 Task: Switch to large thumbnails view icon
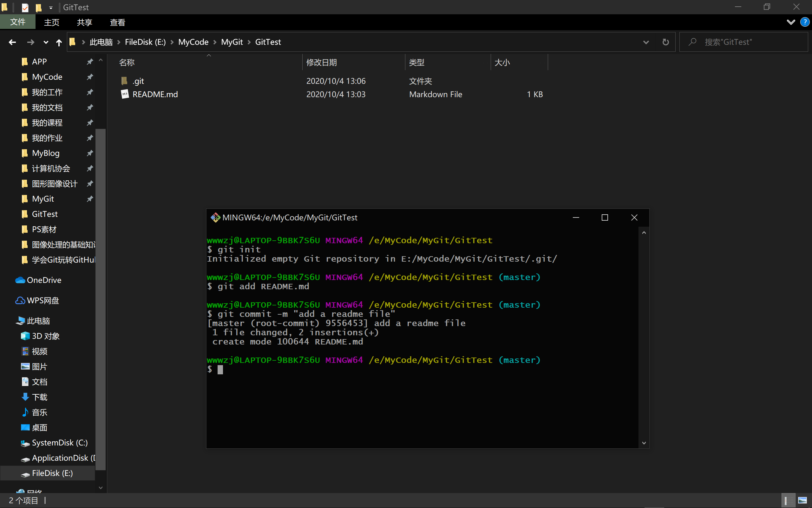pyautogui.click(x=802, y=501)
